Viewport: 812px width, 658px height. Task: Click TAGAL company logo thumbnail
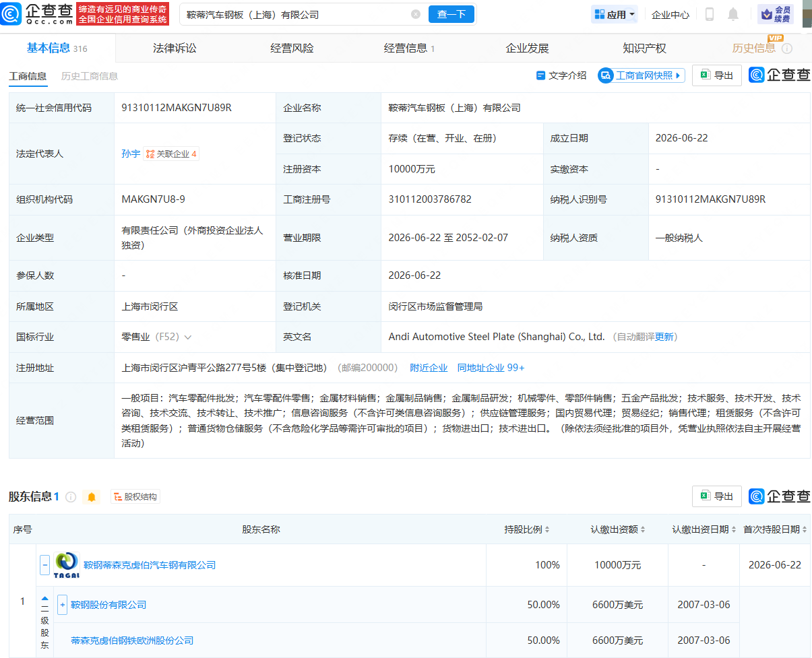(66, 565)
